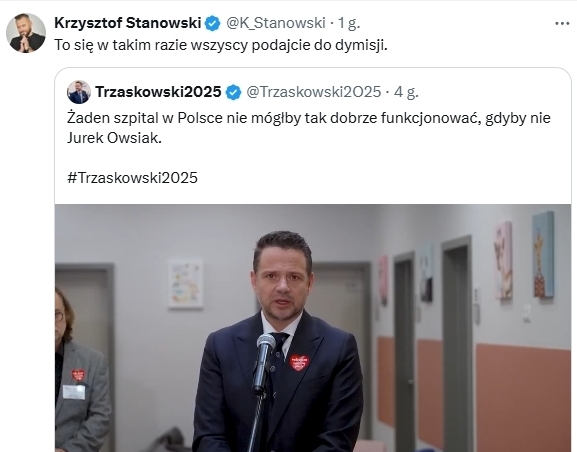Open the quoted tweet's video thumbnail
Viewport: 577px width, 452px height.
tap(313, 328)
